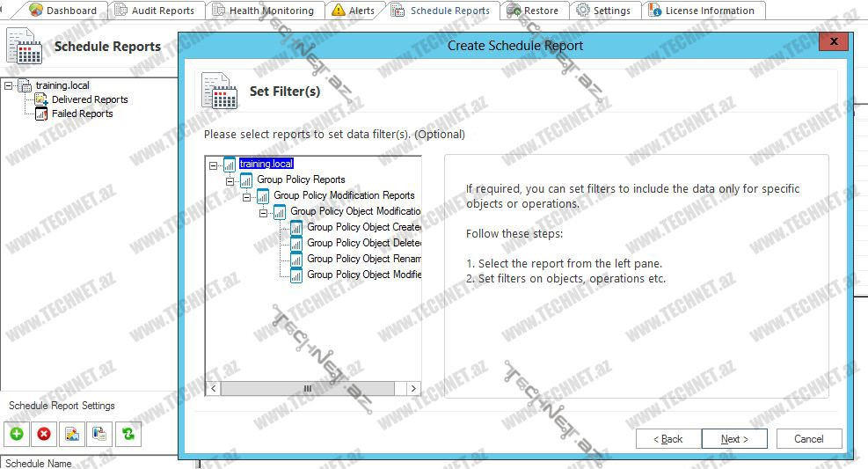Viewport: 868px width, 469px height.
Task: Select Group Policy Object Deleted report
Action: pyautogui.click(x=364, y=243)
